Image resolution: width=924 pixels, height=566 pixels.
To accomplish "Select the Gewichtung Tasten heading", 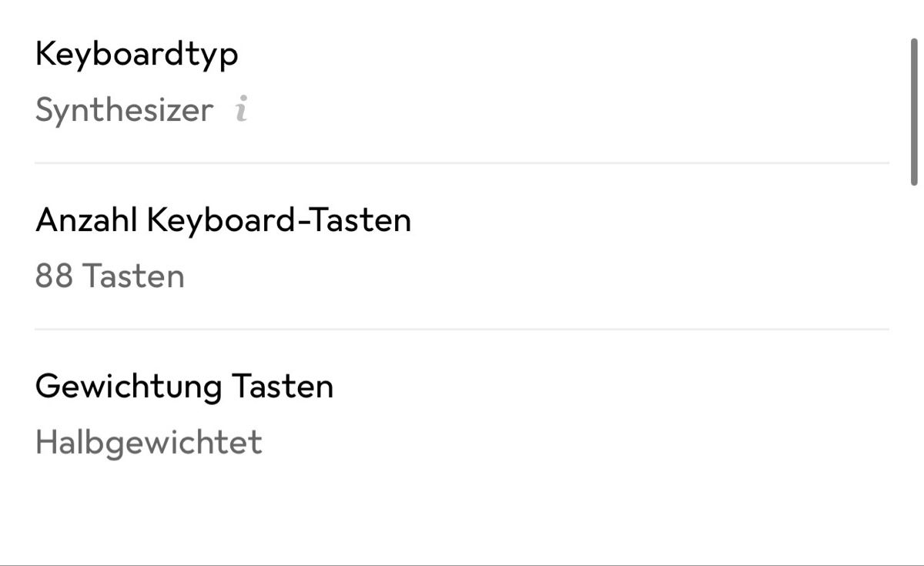I will click(185, 387).
